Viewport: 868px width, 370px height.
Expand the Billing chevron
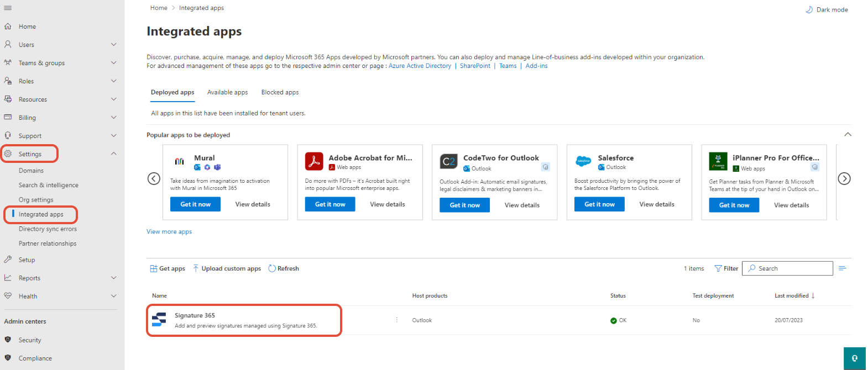[113, 117]
